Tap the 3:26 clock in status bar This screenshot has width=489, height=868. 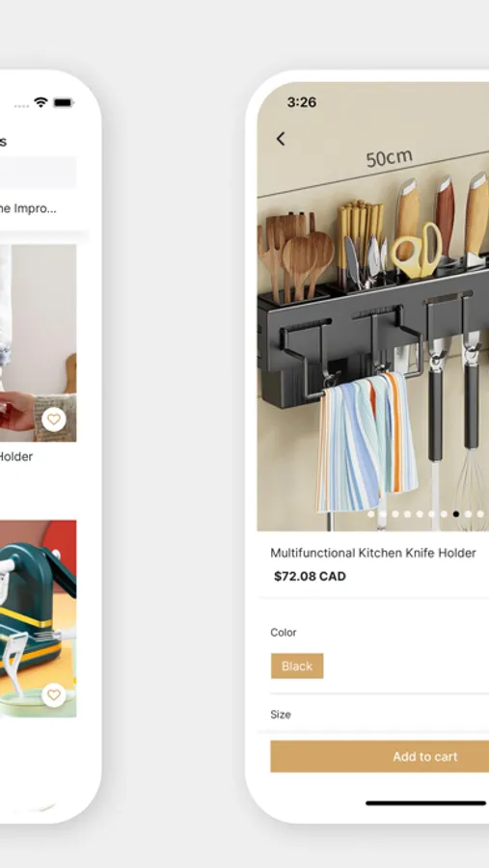302,102
